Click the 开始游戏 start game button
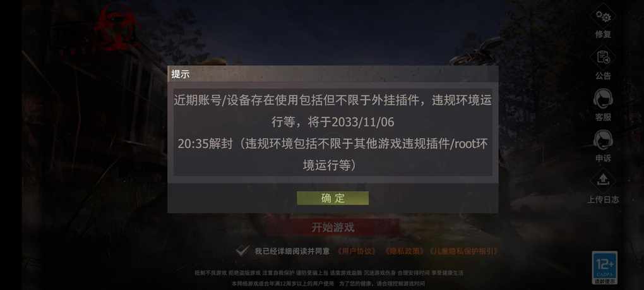644x290 pixels. click(333, 227)
